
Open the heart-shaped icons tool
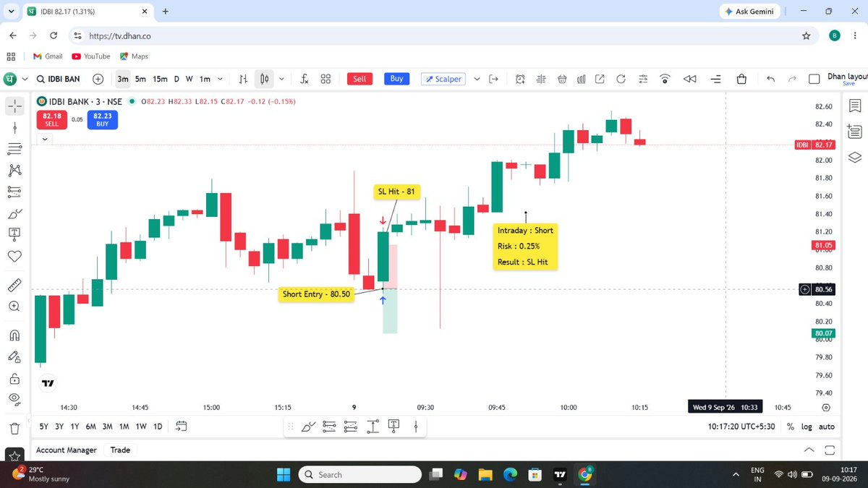pyautogui.click(x=14, y=256)
